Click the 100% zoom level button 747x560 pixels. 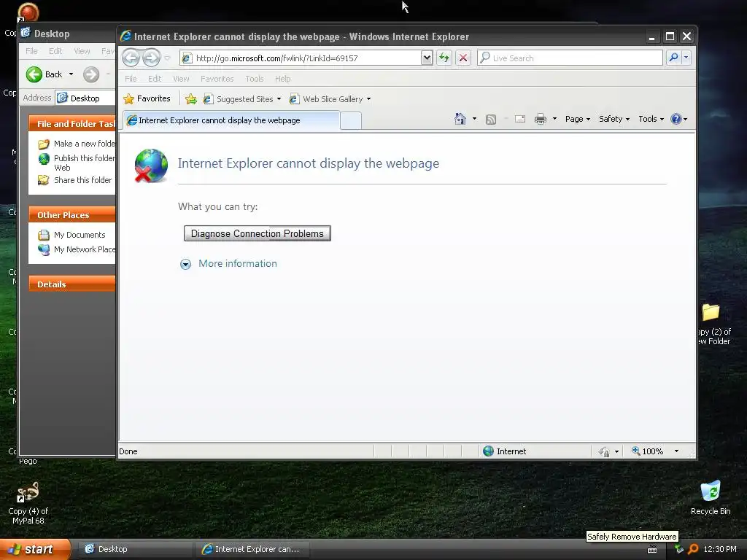pyautogui.click(x=647, y=451)
